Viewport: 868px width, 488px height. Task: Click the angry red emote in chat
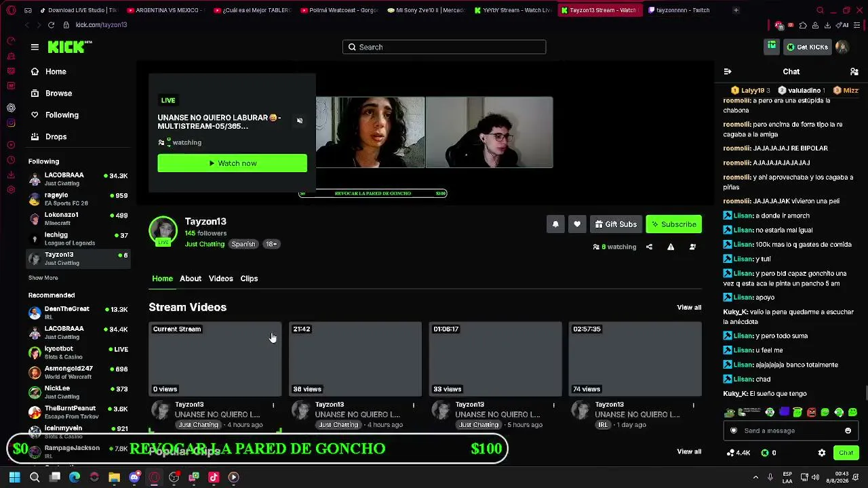point(812,412)
